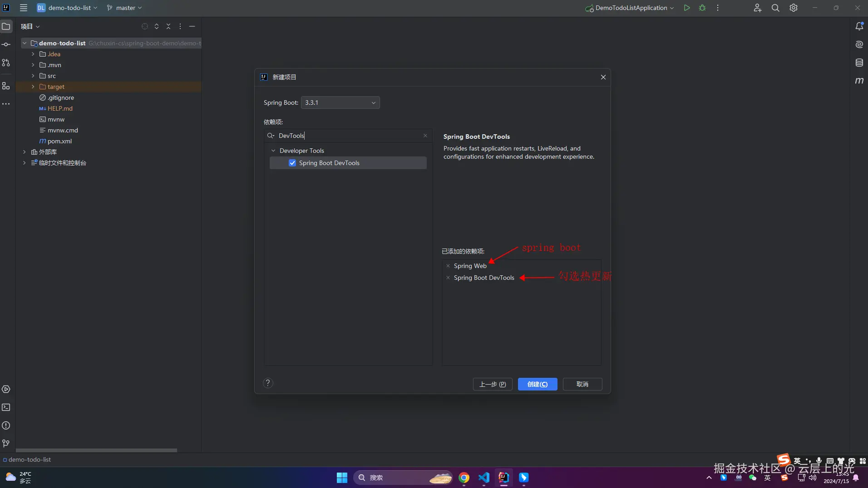Expand the target folder
This screenshot has height=488, width=868.
pyautogui.click(x=33, y=87)
